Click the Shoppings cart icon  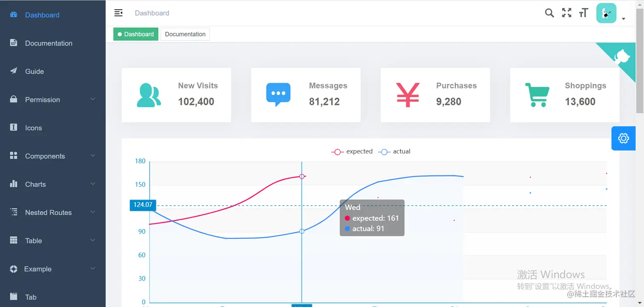[537, 95]
